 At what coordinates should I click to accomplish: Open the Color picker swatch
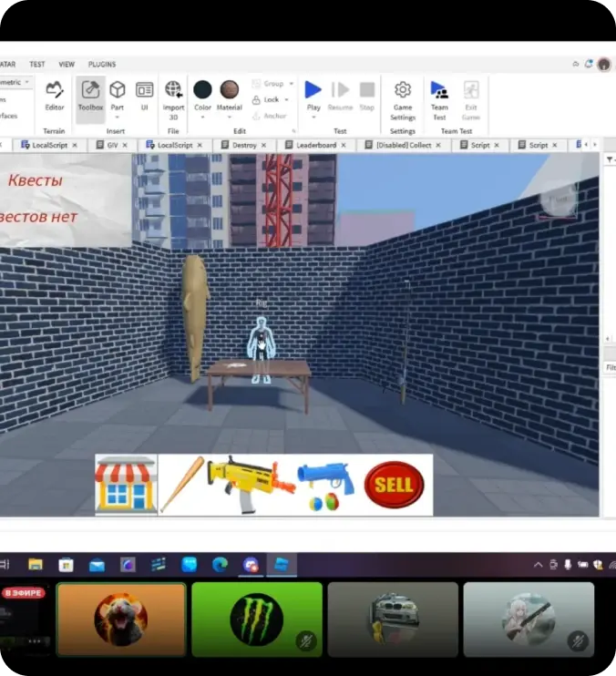(202, 89)
